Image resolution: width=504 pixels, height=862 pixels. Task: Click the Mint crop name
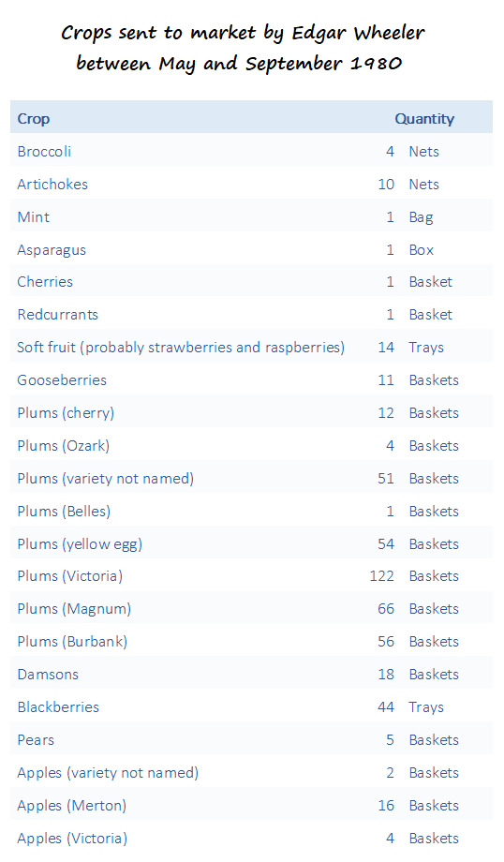(x=34, y=216)
